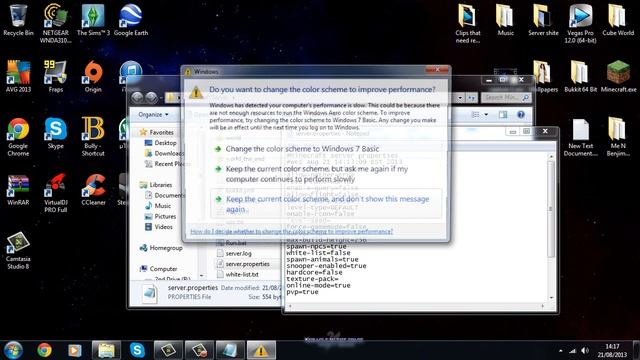This screenshot has height=360, width=640.
Task: Select the server.log file
Action: coord(234,253)
